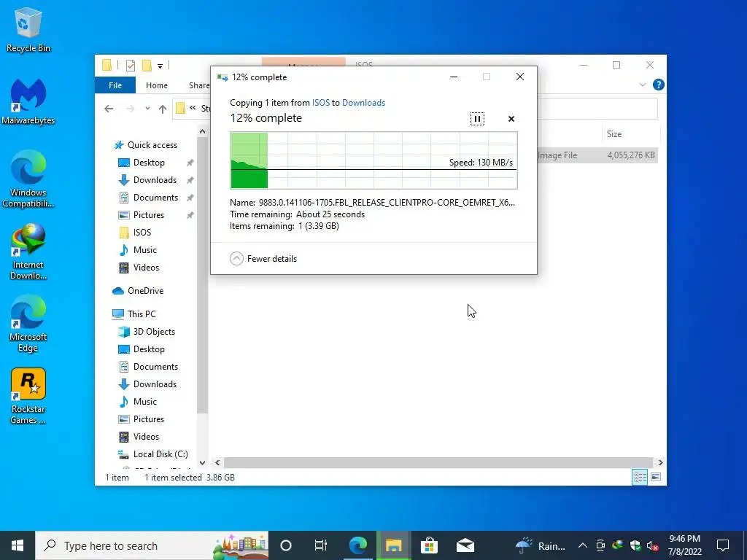The height and width of the screenshot is (560, 747).
Task: Click New Folder icon in title bar
Action: 147,65
